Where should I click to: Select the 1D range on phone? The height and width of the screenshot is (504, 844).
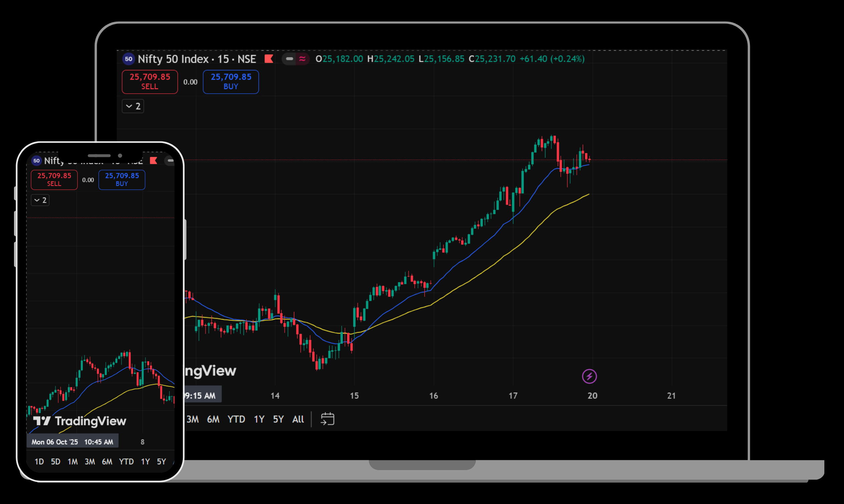39,462
